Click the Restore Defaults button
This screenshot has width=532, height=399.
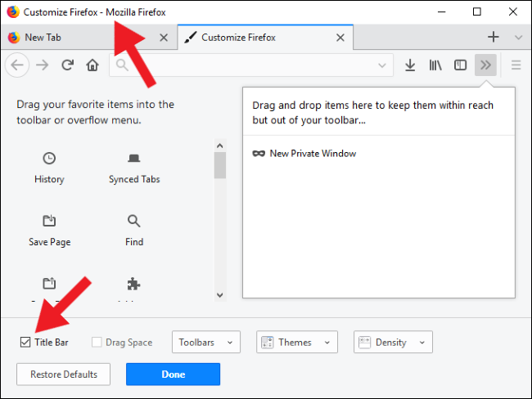click(x=64, y=374)
